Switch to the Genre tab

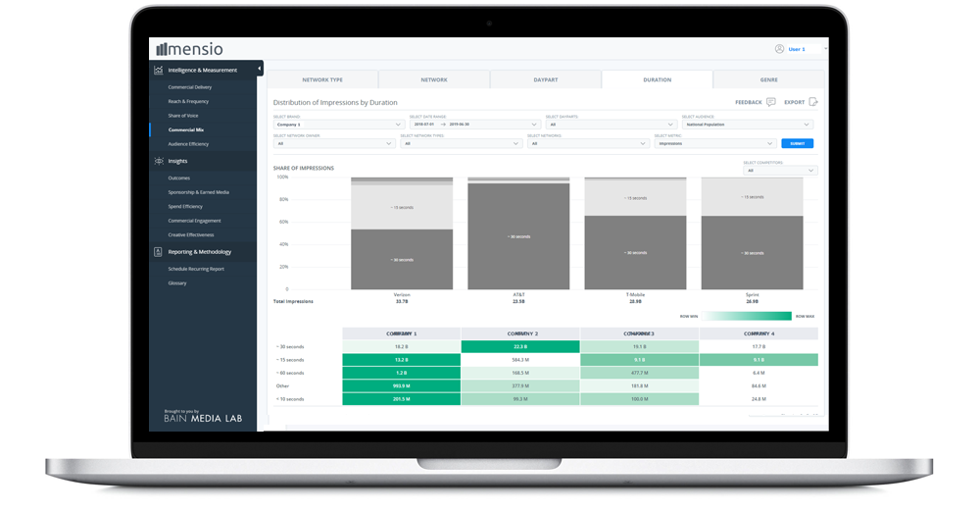[768, 79]
